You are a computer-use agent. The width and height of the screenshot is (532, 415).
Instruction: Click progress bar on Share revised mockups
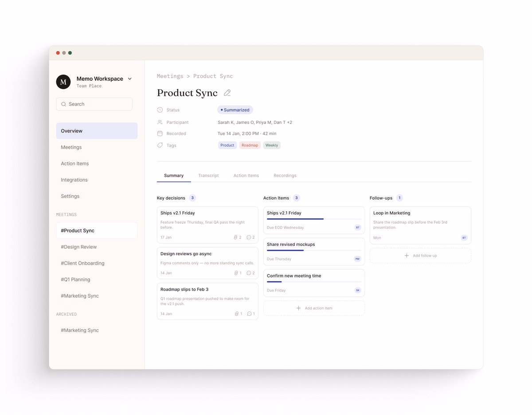click(314, 250)
